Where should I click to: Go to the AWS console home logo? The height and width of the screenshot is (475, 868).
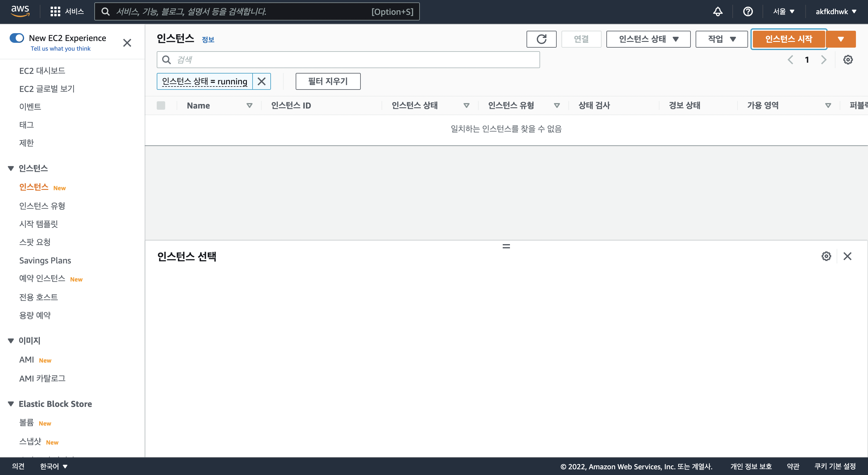click(20, 11)
